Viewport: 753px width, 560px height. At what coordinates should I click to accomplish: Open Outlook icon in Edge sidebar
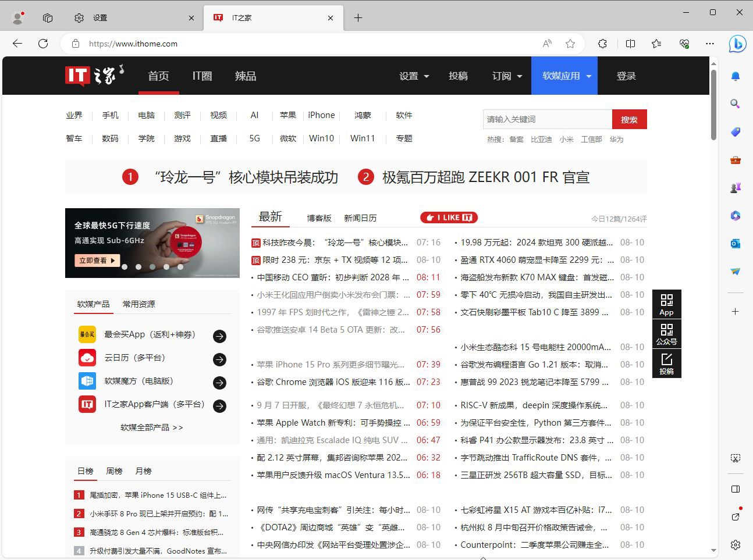pos(736,244)
